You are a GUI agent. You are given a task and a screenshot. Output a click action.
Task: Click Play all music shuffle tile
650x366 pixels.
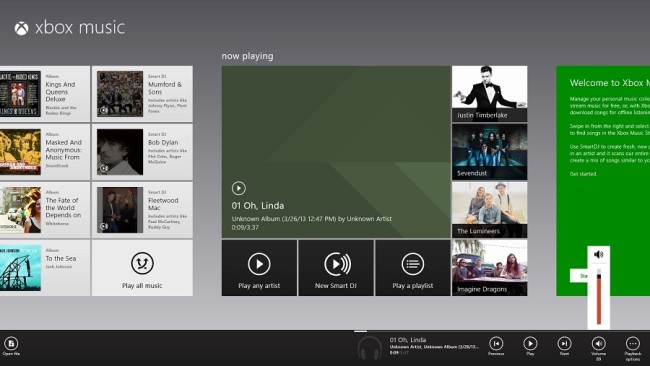click(x=142, y=268)
